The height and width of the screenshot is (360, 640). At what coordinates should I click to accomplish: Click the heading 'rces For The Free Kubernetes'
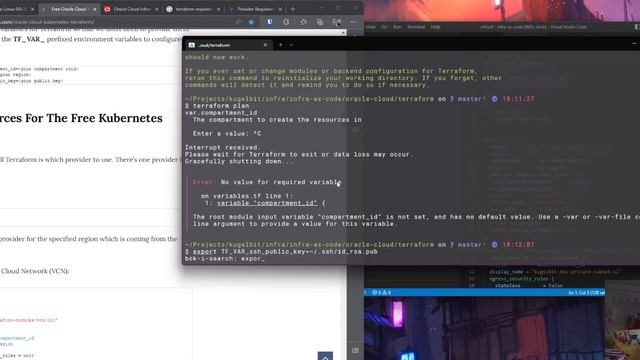pyautogui.click(x=81, y=118)
